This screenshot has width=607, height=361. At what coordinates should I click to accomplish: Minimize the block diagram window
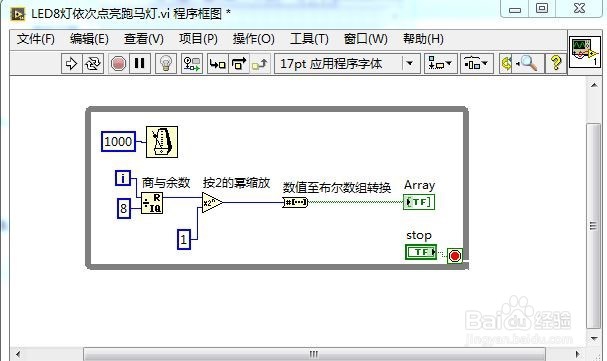coord(514,9)
